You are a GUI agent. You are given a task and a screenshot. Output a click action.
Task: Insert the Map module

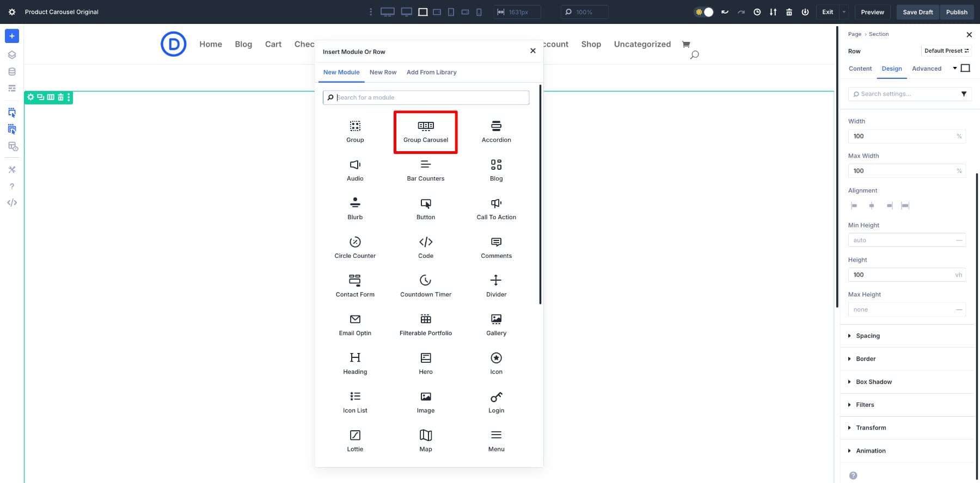click(x=426, y=441)
